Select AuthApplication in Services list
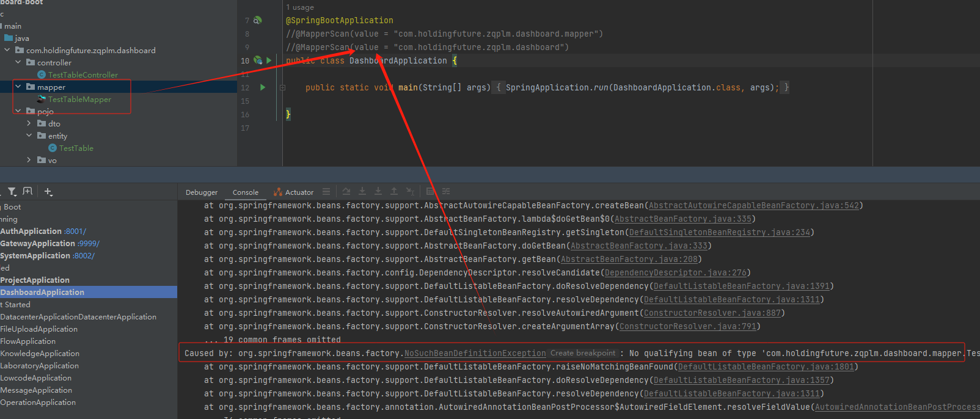Image resolution: width=980 pixels, height=419 pixels. 31,231
